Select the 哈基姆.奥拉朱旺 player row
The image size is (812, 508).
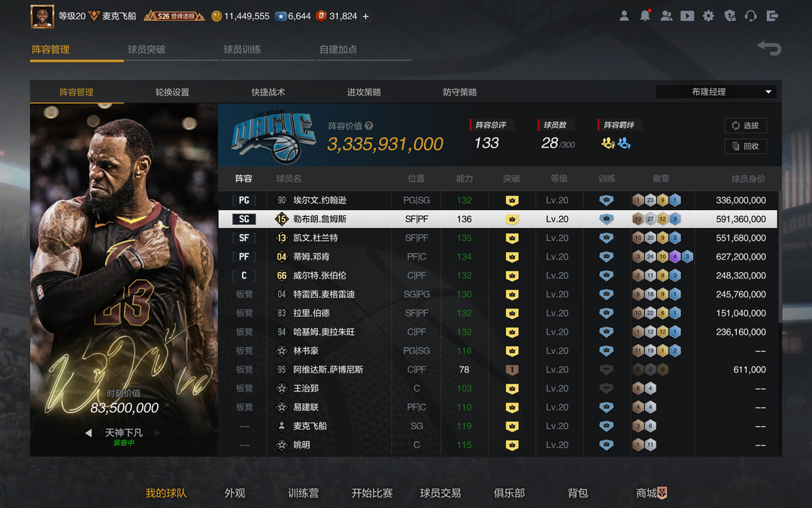(x=498, y=332)
